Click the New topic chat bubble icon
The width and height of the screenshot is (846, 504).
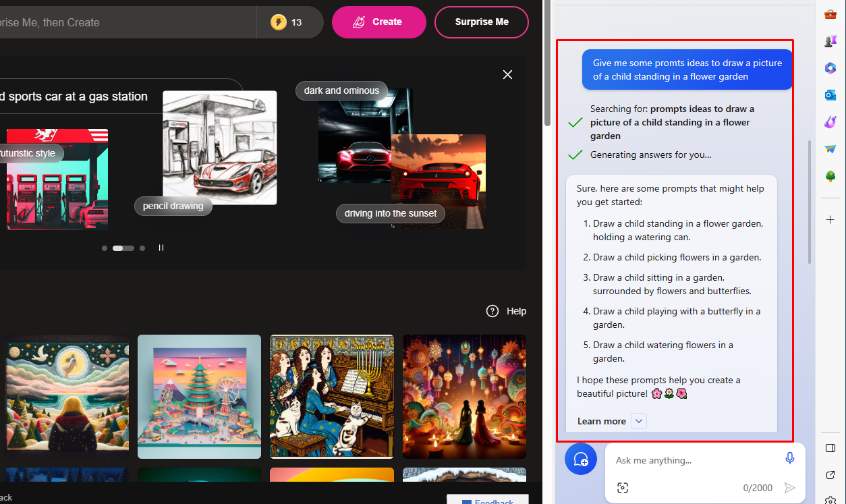pos(581,459)
